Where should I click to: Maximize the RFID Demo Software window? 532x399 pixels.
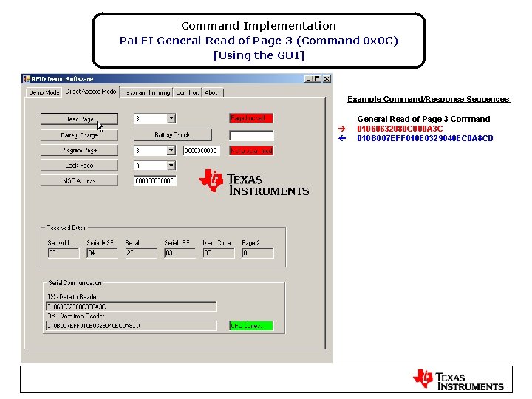pos(317,79)
